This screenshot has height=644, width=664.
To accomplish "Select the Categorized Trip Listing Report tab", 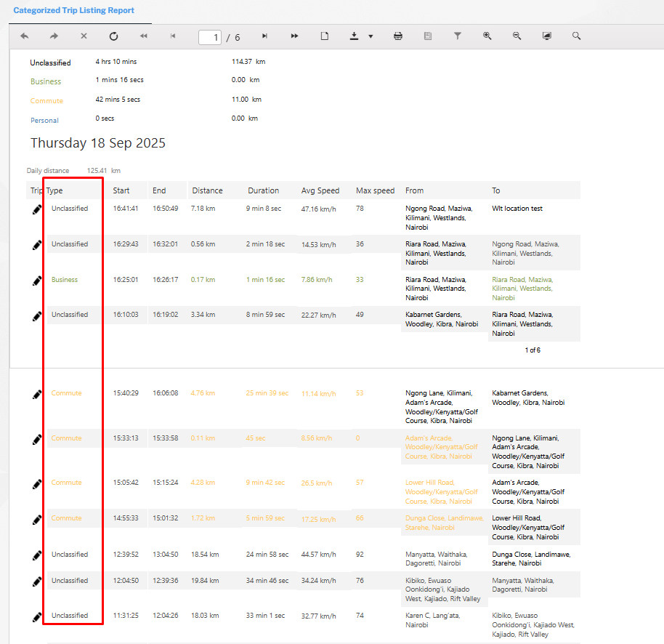I will click(x=73, y=11).
